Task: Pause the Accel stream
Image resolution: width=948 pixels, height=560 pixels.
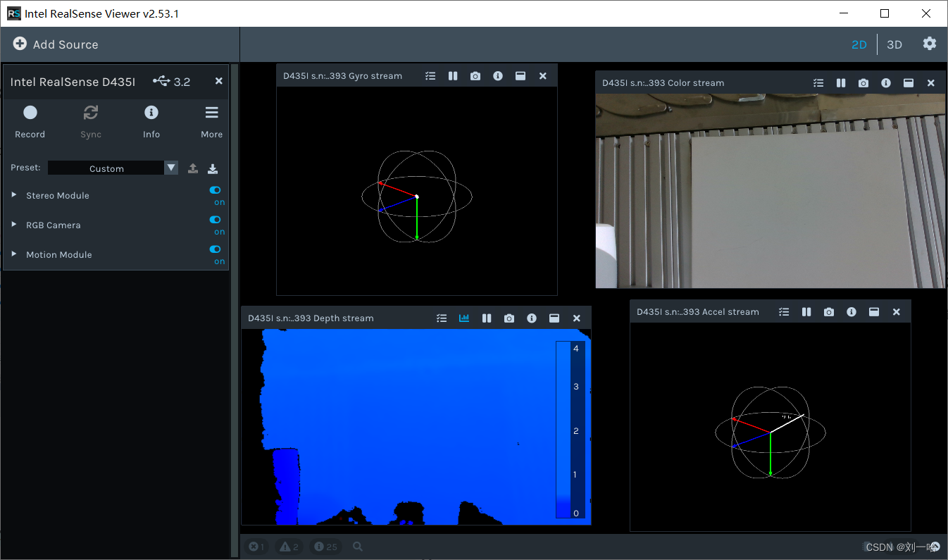Action: (x=806, y=312)
